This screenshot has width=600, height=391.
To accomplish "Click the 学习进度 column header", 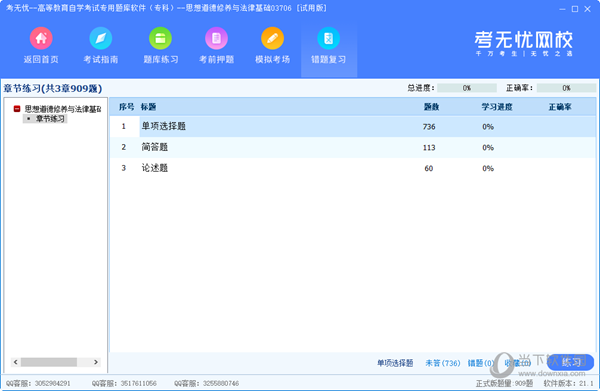I will pyautogui.click(x=497, y=107).
